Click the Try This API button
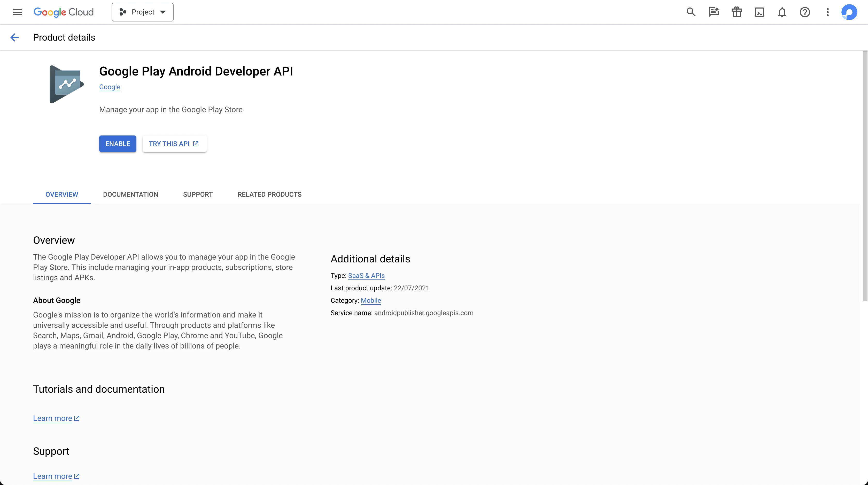 click(174, 144)
